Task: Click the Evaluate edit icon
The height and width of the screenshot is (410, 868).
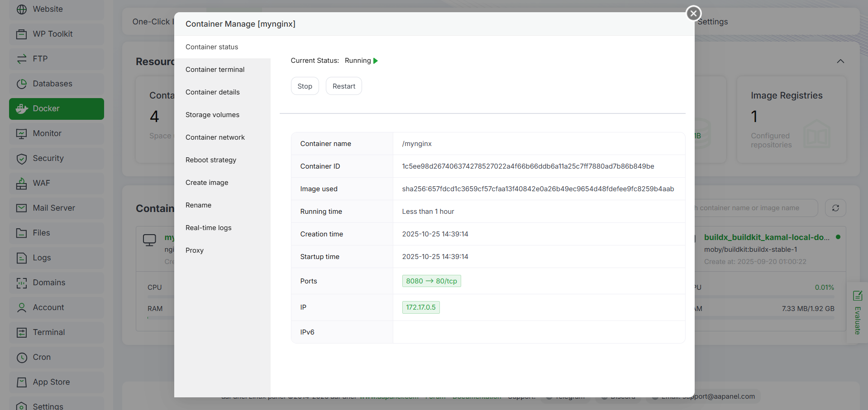Action: click(x=857, y=296)
